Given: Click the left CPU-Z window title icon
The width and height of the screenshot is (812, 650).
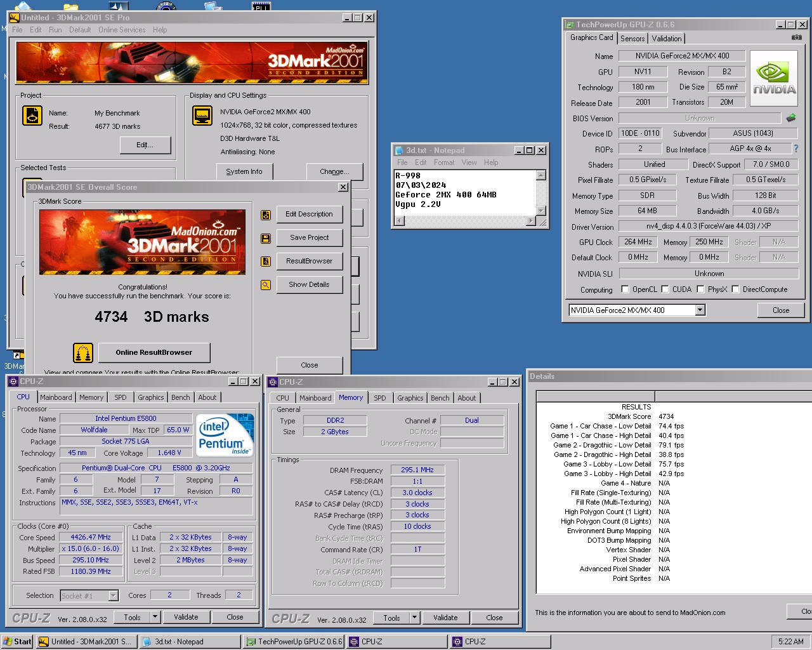Looking at the screenshot, I should click(x=13, y=381).
